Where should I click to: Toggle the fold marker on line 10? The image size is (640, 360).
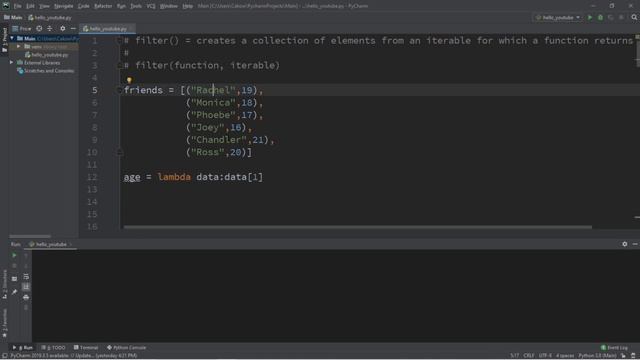coord(120,152)
